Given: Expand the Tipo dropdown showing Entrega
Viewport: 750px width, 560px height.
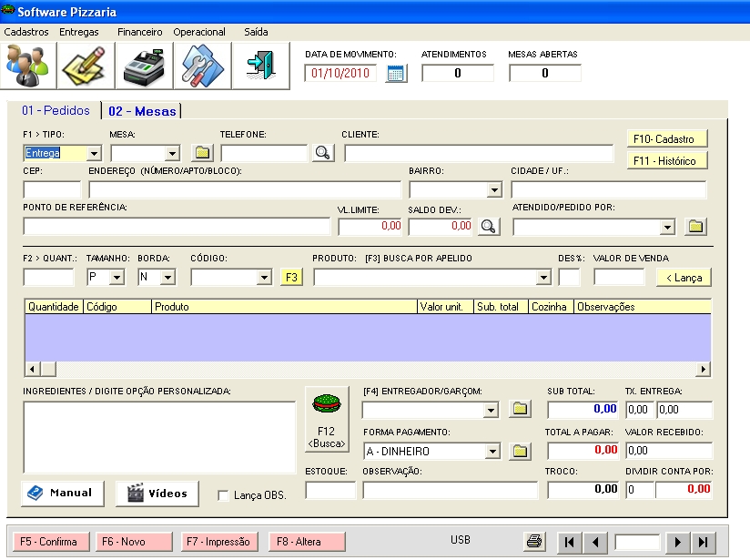Looking at the screenshot, I should pos(93,154).
